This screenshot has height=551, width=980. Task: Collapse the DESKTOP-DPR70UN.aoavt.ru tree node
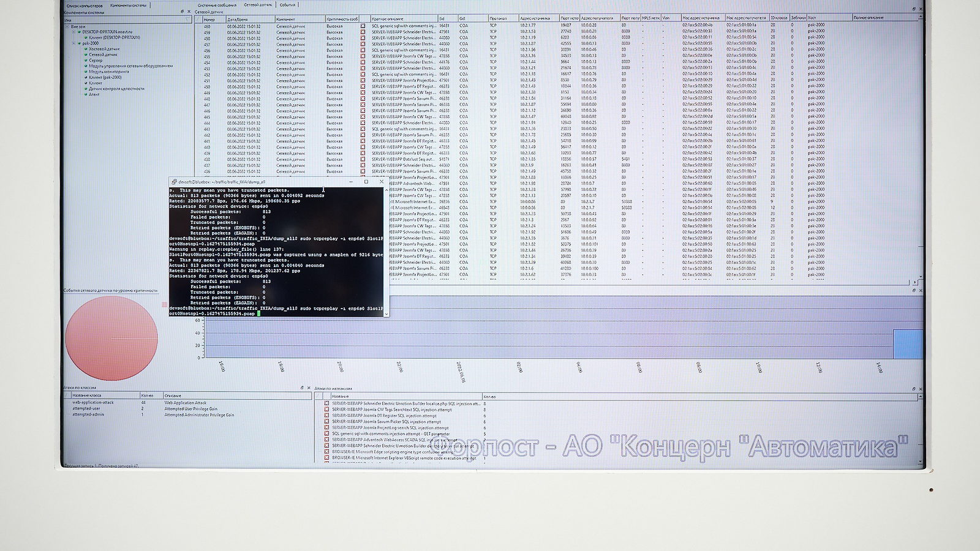point(73,32)
